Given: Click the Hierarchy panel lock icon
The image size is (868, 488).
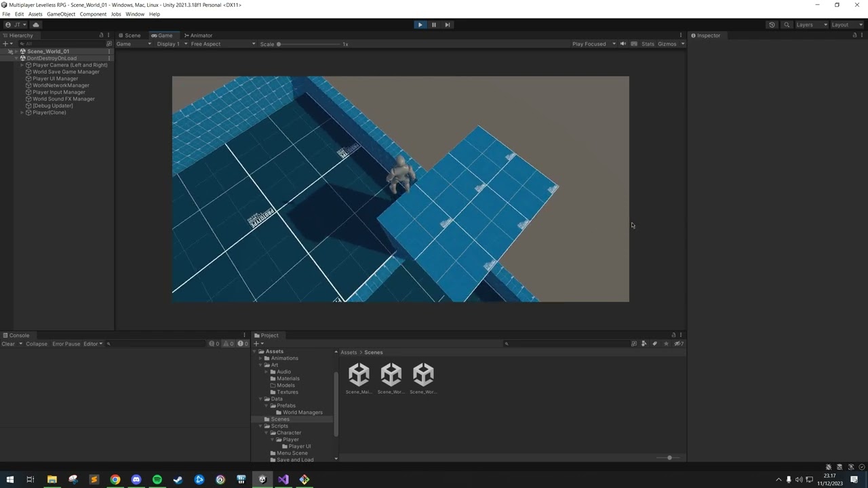Looking at the screenshot, I should (x=101, y=35).
